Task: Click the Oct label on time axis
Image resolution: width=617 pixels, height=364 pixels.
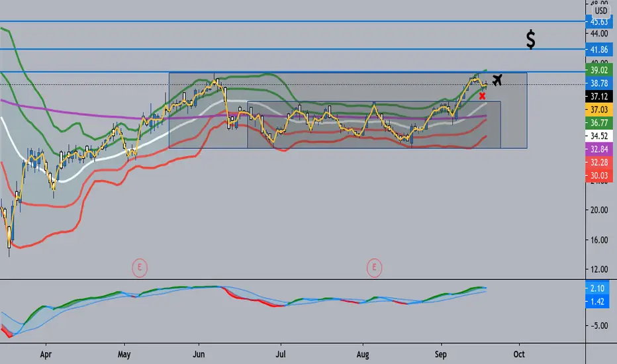Action: 519,354
